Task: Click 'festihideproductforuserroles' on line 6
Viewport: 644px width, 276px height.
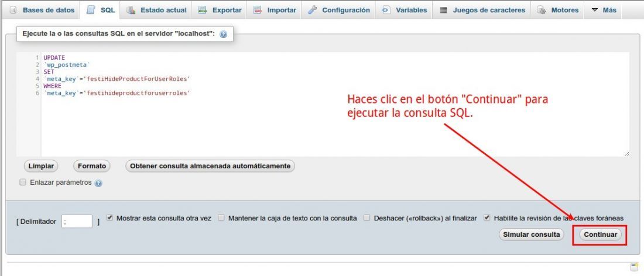Action: click(x=137, y=93)
